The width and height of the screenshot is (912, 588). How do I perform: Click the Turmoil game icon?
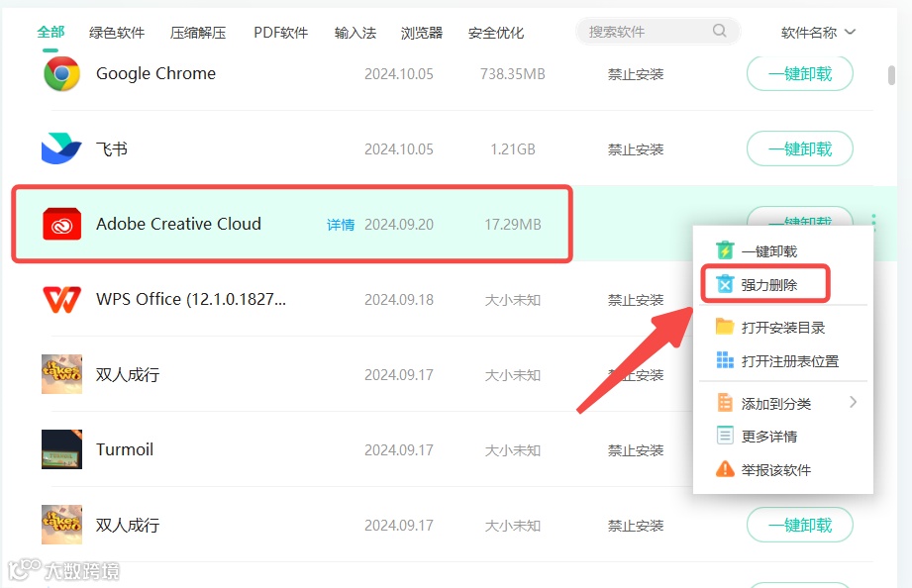[61, 449]
